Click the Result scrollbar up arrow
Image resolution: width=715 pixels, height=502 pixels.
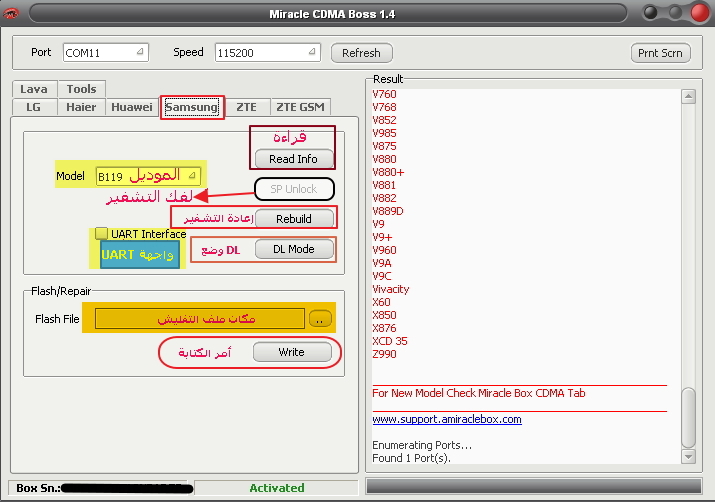click(x=688, y=96)
